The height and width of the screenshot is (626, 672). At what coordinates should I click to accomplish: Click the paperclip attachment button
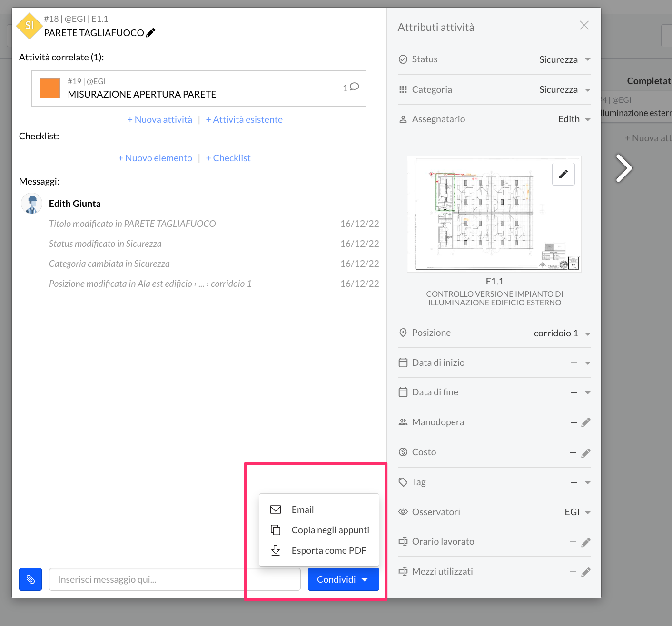tap(30, 579)
